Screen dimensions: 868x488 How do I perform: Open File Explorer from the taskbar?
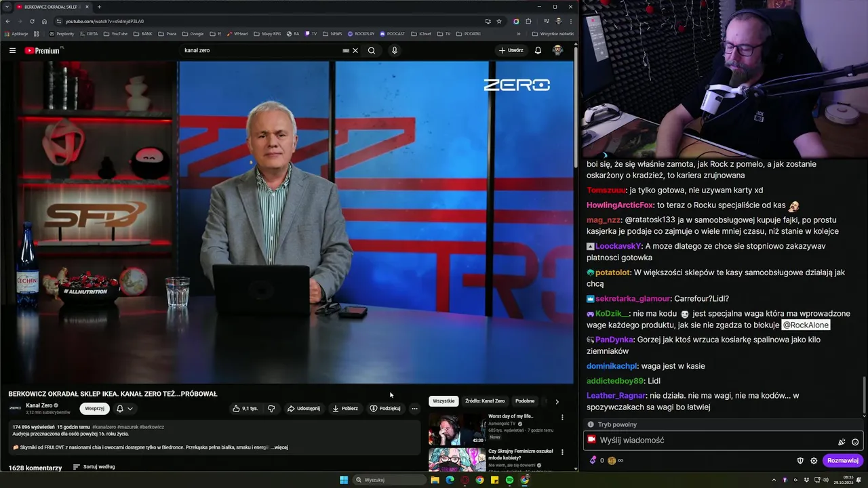435,480
